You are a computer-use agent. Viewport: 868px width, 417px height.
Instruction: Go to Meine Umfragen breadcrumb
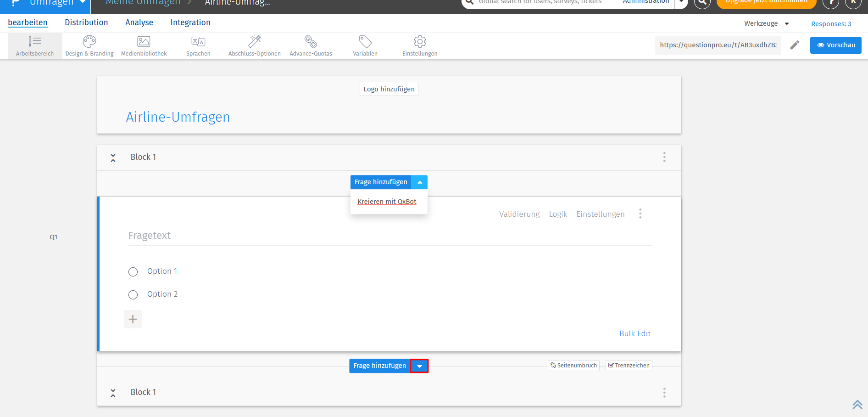coord(143,3)
